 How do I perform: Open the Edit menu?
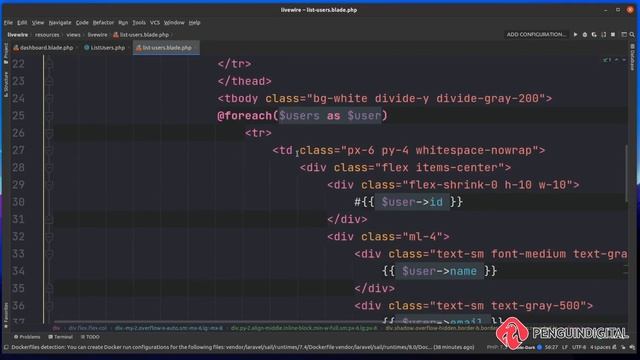[22, 22]
